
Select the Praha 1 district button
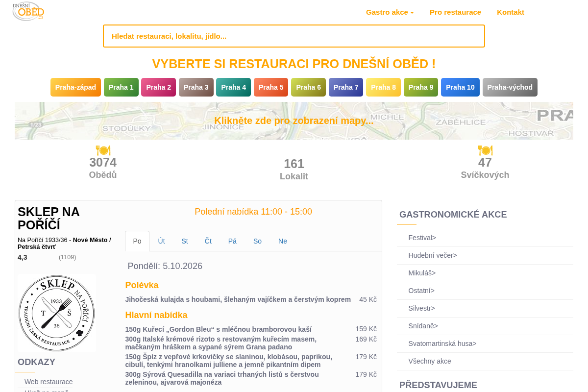(121, 87)
